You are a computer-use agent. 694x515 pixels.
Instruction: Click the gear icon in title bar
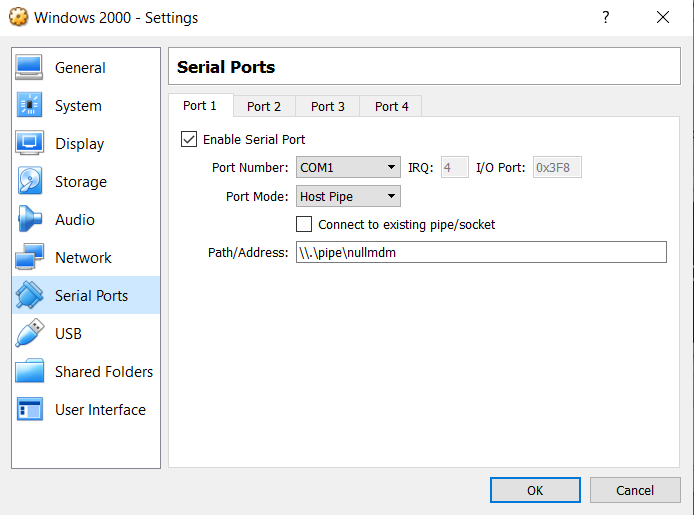[18, 17]
